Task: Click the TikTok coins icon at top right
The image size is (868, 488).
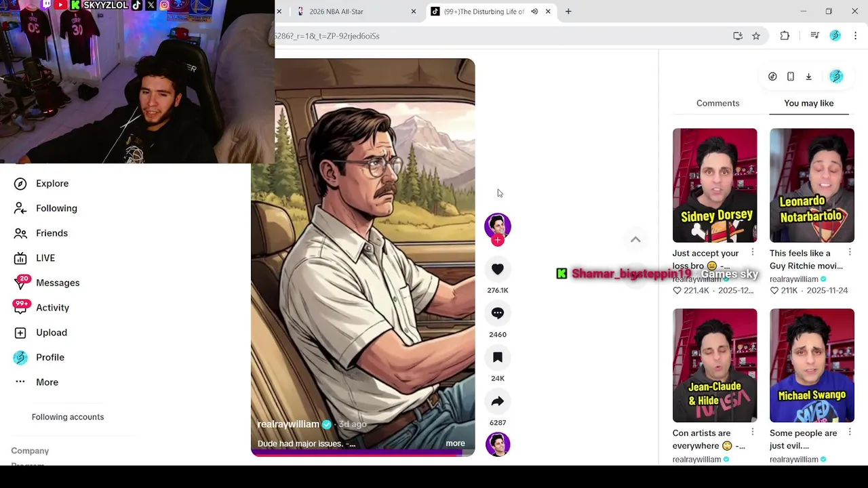Action: pyautogui.click(x=772, y=77)
